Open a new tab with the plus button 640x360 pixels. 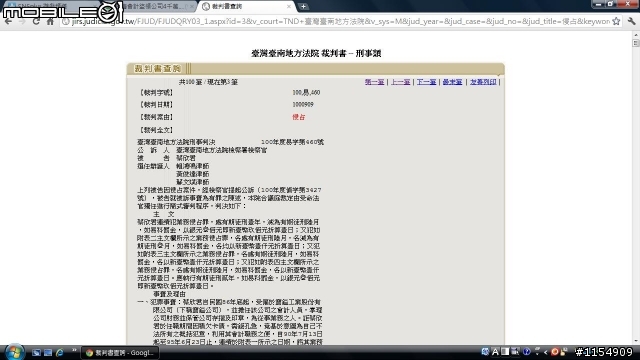(x=303, y=7)
